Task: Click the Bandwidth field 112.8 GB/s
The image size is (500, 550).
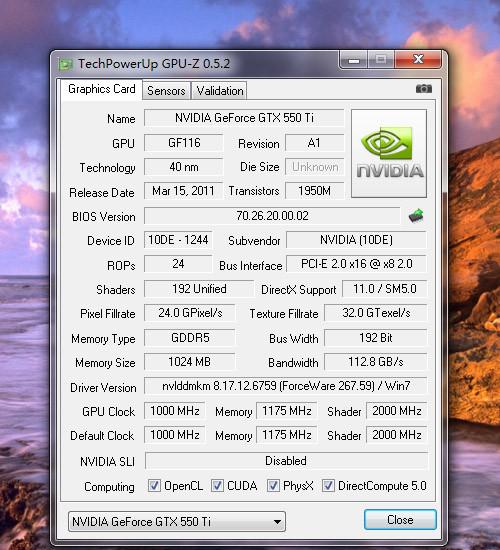Action: (x=376, y=362)
